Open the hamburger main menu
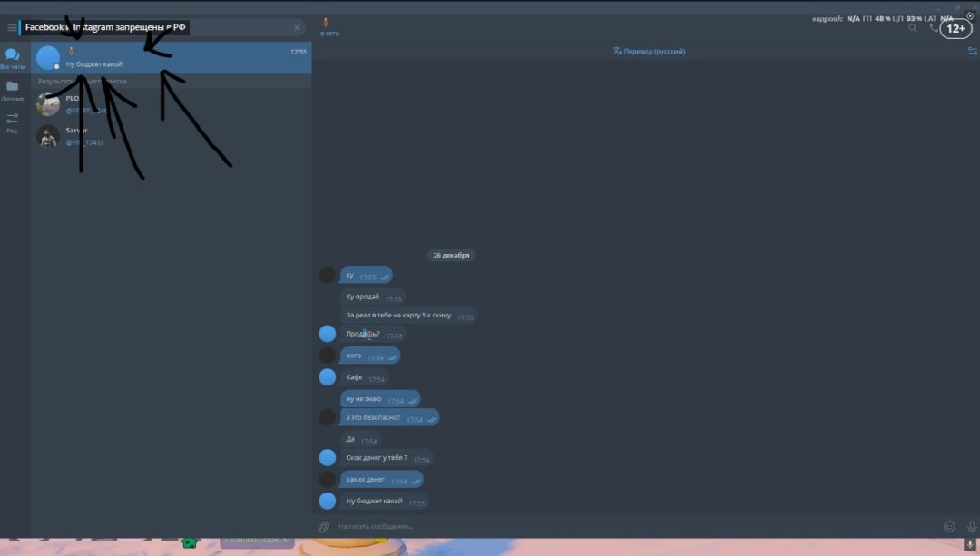Screen dimensions: 980x556 [12, 28]
